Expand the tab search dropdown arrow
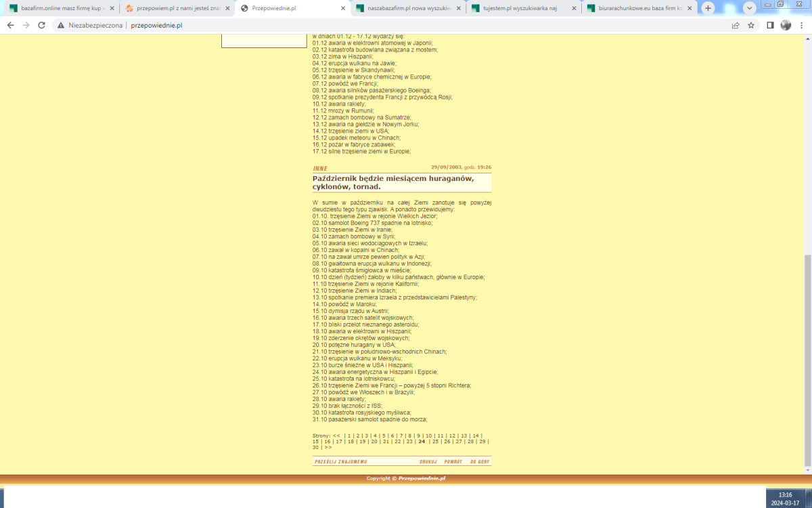The image size is (812, 508). pos(749,8)
